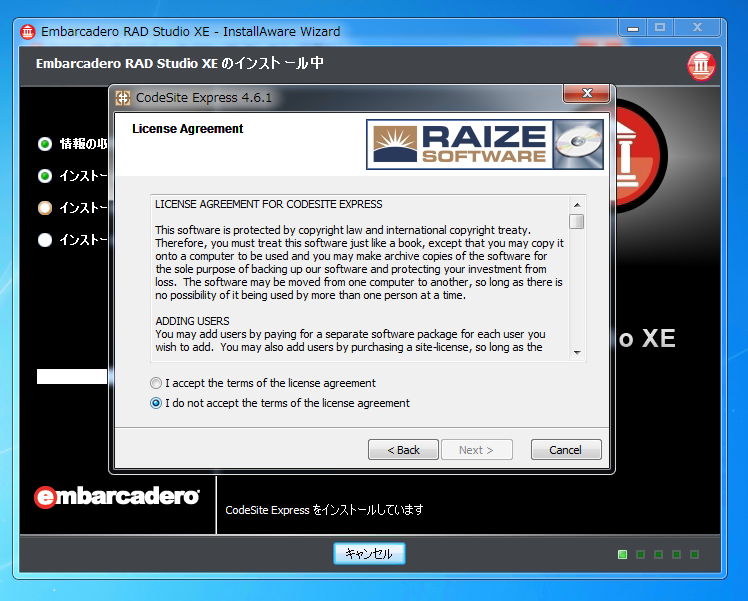
Task: Close the InstallAware Wizard window
Action: [697, 28]
